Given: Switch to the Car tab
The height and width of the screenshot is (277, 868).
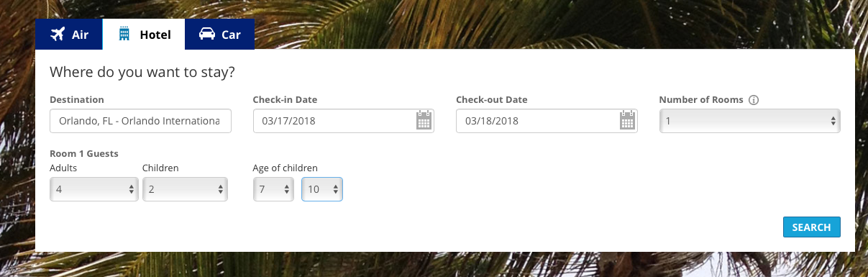Looking at the screenshot, I should [219, 34].
